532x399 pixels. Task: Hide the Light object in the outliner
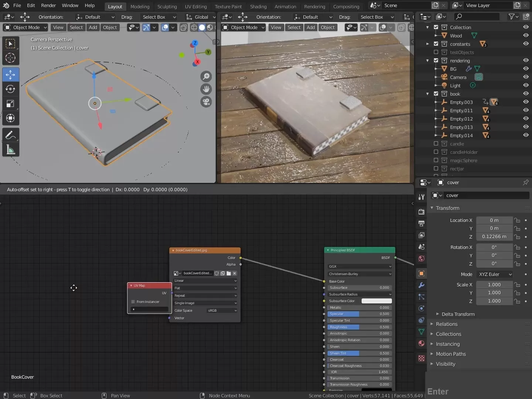(526, 85)
